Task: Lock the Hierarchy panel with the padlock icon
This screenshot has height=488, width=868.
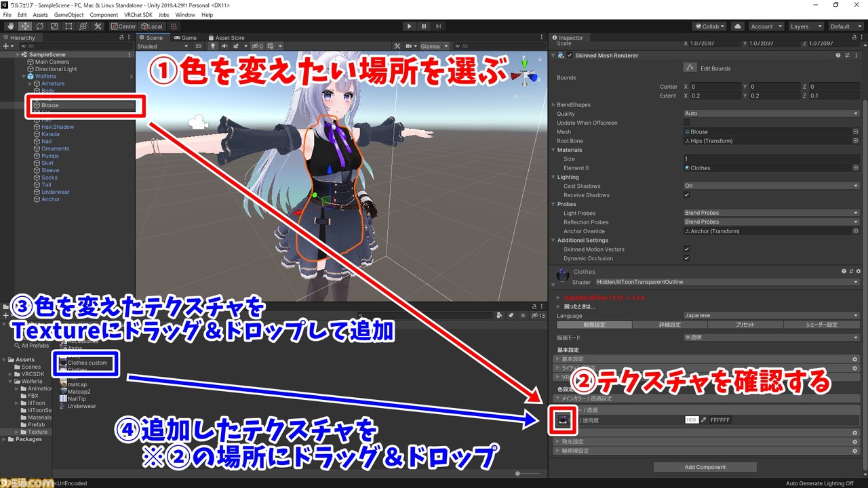Action: pos(121,38)
